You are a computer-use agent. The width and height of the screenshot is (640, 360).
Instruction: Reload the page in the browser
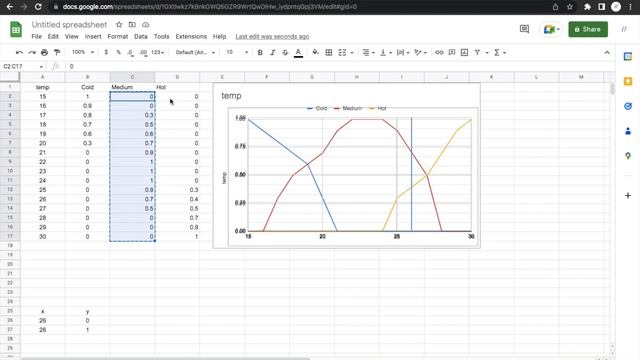click(x=38, y=7)
